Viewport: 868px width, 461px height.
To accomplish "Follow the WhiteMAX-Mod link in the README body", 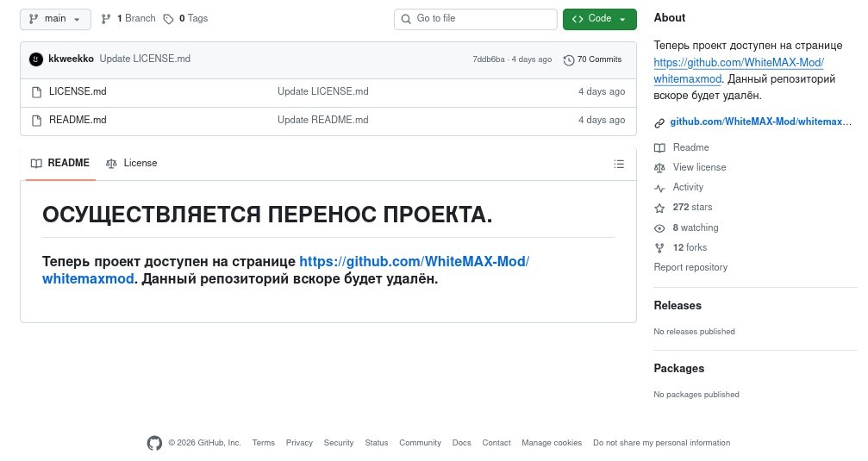I will 285,270.
